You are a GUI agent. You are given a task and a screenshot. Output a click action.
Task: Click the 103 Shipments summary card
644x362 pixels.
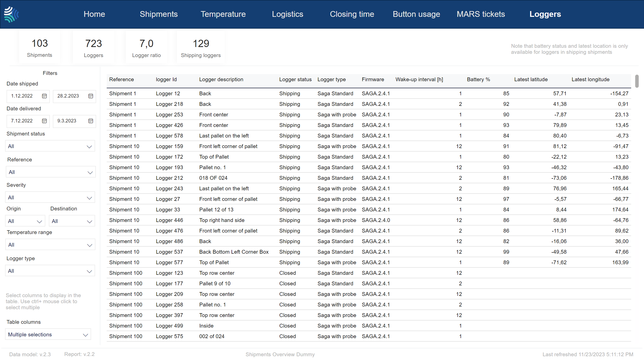[x=40, y=48]
